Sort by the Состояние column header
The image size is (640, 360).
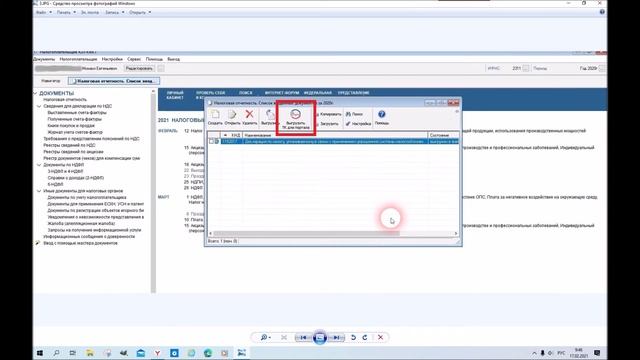pos(443,135)
